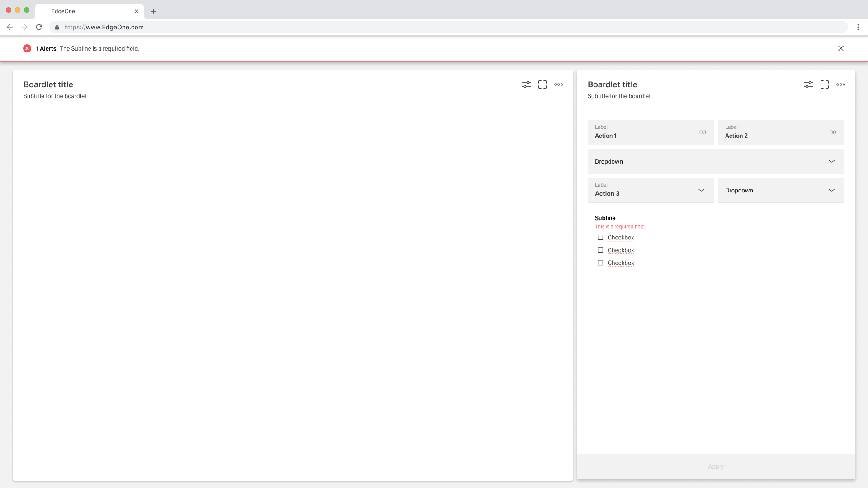Expand the full-width Dropdown field
Image resolution: width=868 pixels, height=488 pixels.
716,161
